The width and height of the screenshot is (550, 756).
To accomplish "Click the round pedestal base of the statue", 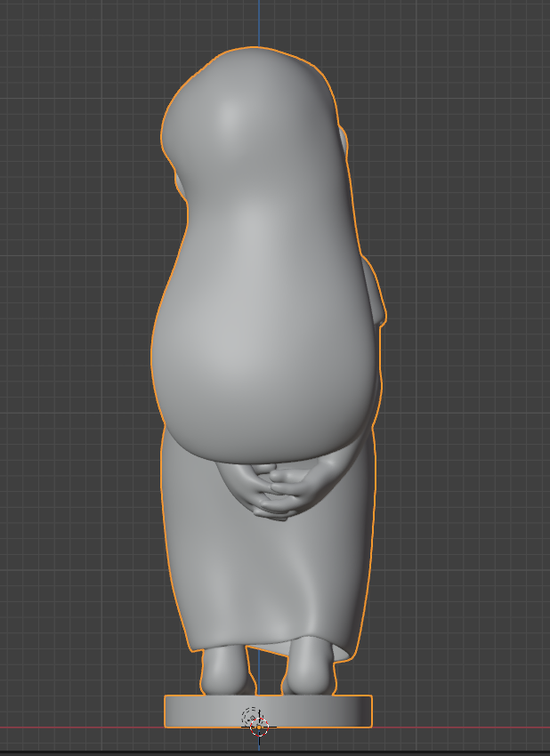I will 268,712.
